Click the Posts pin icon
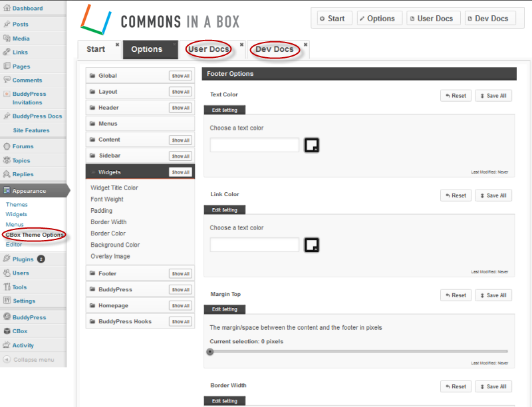The width and height of the screenshot is (532, 407). [x=7, y=24]
